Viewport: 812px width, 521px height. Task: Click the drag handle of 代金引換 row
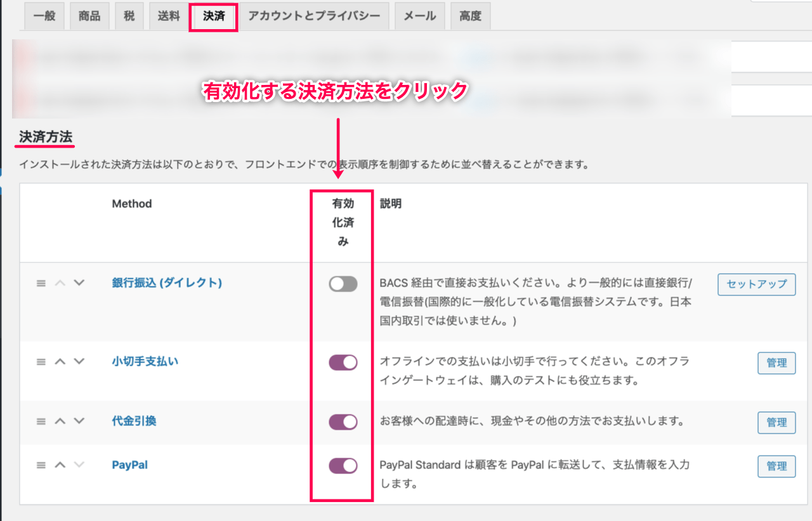click(41, 421)
